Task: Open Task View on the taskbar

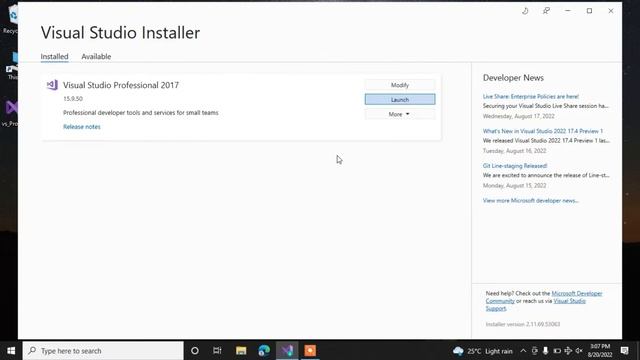Action: pyautogui.click(x=217, y=351)
